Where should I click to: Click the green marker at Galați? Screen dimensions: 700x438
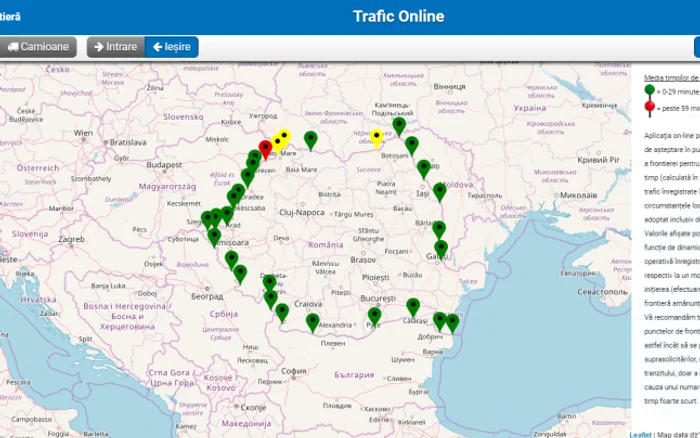pos(441,250)
